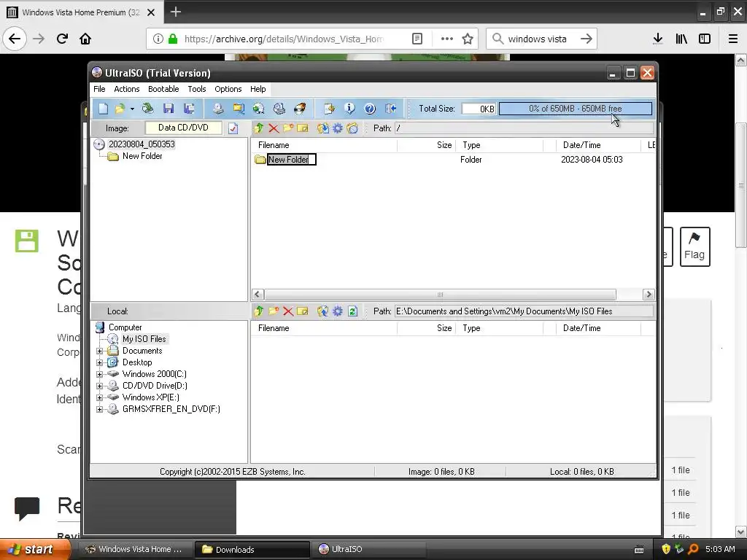This screenshot has height=560, width=747.
Task: Toggle the checkmark document icon beside Data CD/DVD
Action: [233, 128]
